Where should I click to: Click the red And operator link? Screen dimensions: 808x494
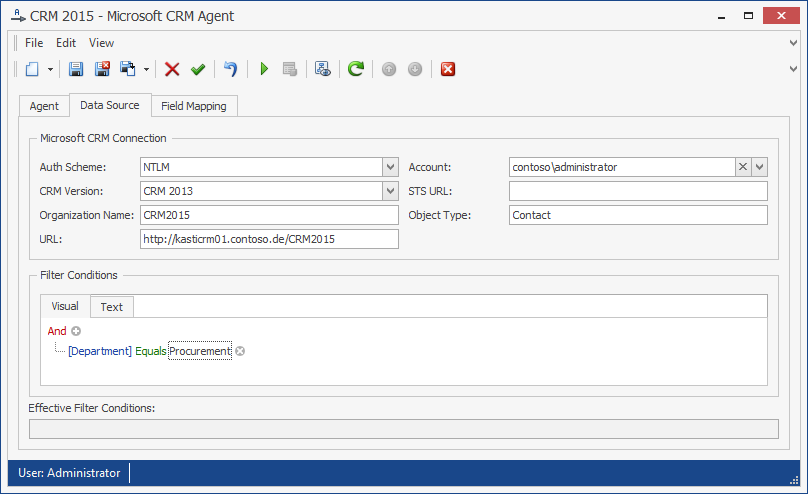click(x=57, y=331)
